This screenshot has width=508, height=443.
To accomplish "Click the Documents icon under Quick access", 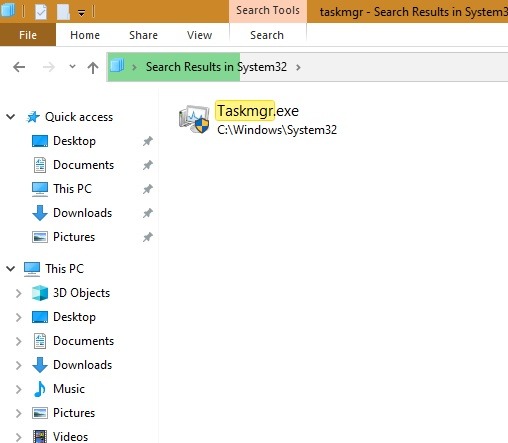I will [x=40, y=165].
